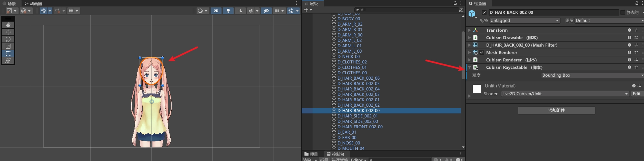The width and height of the screenshot is (644, 161).
Task: Toggle Mesh Renderer enabled checkbox
Action: (482, 52)
